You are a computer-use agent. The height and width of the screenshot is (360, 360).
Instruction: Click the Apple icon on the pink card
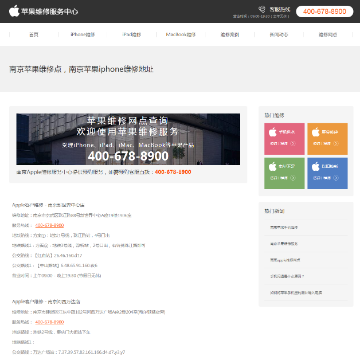pyautogui.click(x=273, y=132)
